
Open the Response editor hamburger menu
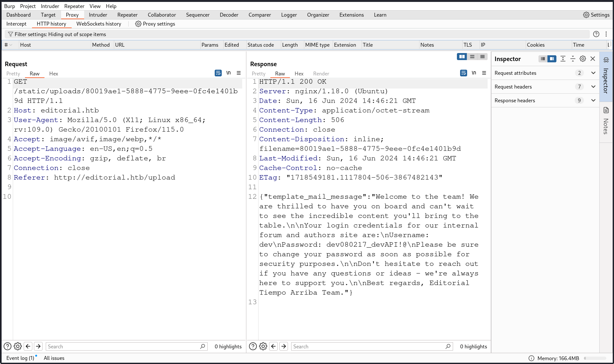(484, 73)
